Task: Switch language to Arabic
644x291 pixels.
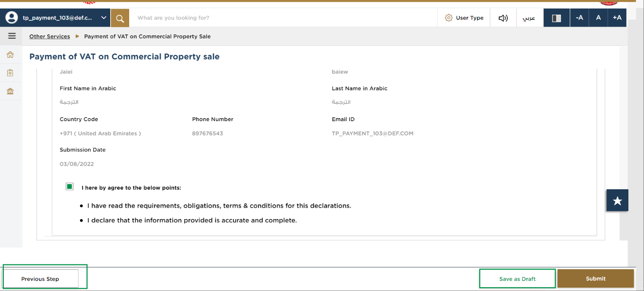Action: tap(529, 18)
